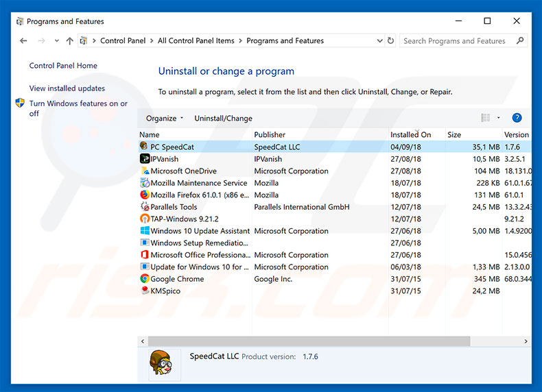Click the 04/09/18 installed date cell
The width and height of the screenshot is (542, 392).
pos(405,147)
